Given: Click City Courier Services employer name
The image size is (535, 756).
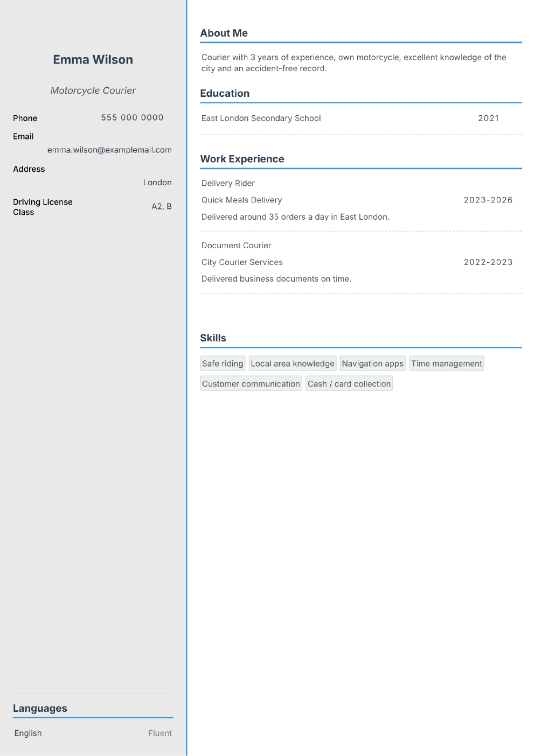Looking at the screenshot, I should (242, 262).
